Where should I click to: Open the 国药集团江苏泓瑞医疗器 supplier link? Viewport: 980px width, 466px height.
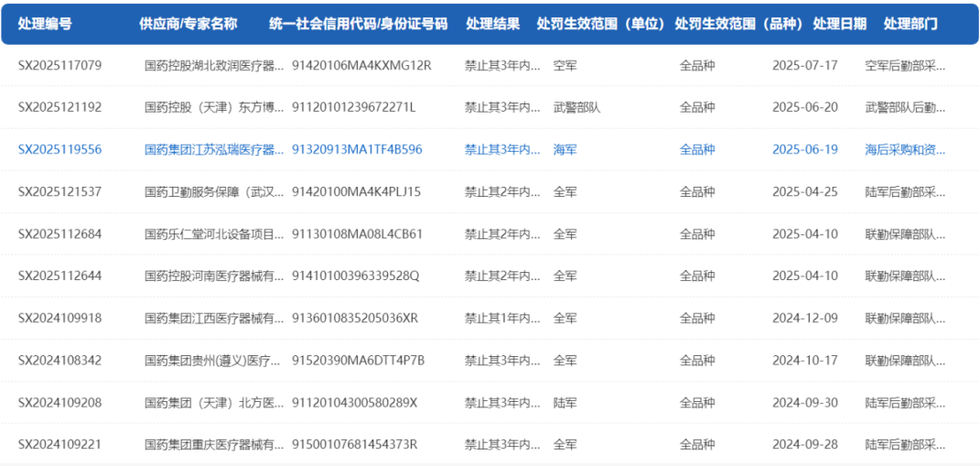[215, 149]
